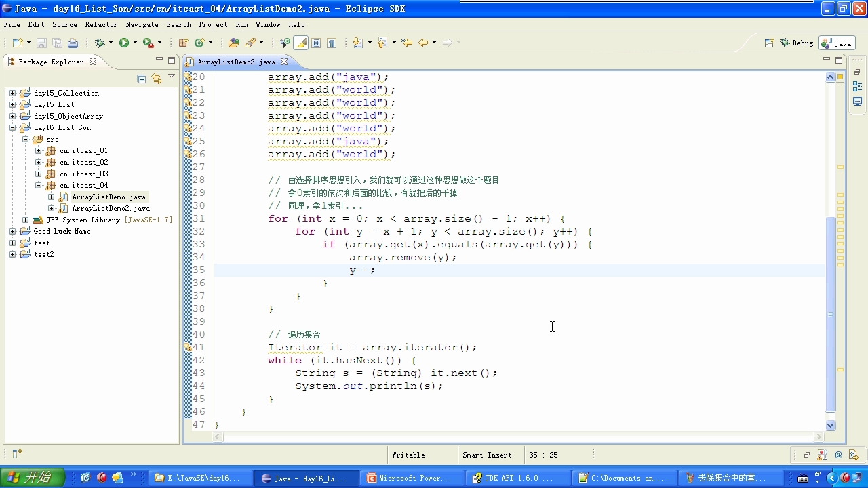Click the editor scroll down arrow
Image resolution: width=868 pixels, height=488 pixels.
831,425
